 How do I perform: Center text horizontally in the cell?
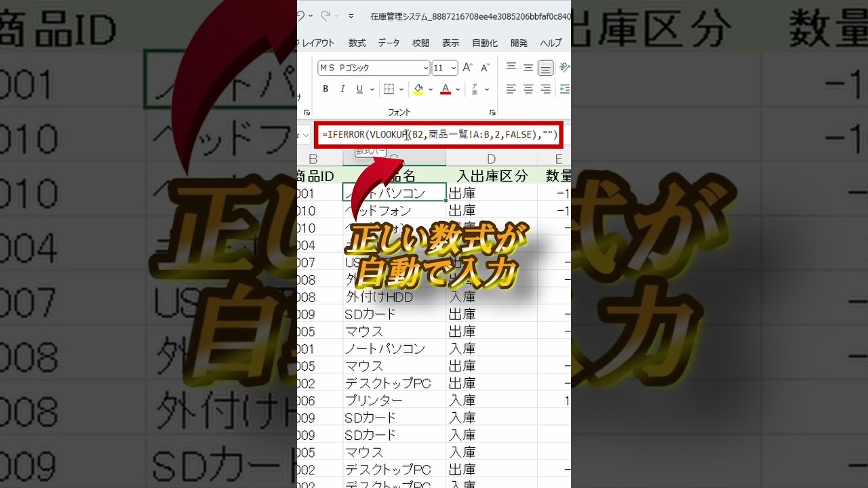click(528, 89)
